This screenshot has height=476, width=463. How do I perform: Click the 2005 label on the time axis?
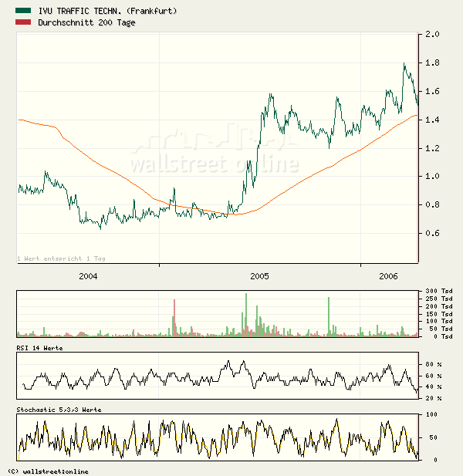click(259, 275)
